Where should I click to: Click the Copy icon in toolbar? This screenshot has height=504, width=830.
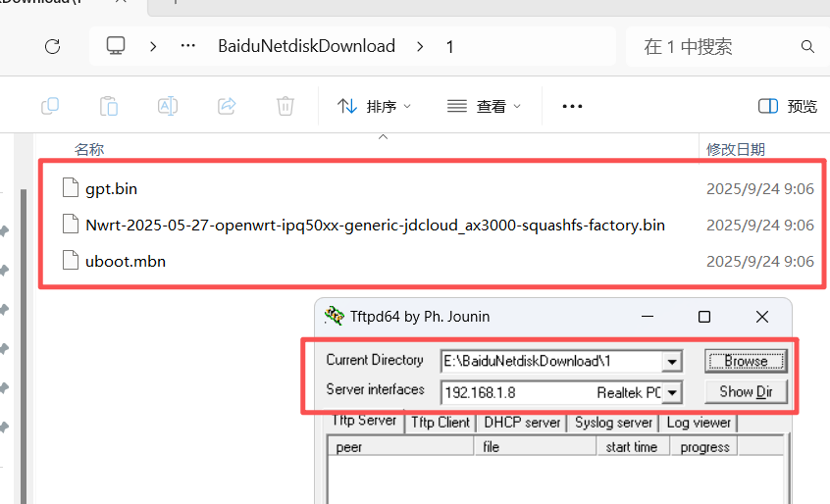(50, 106)
